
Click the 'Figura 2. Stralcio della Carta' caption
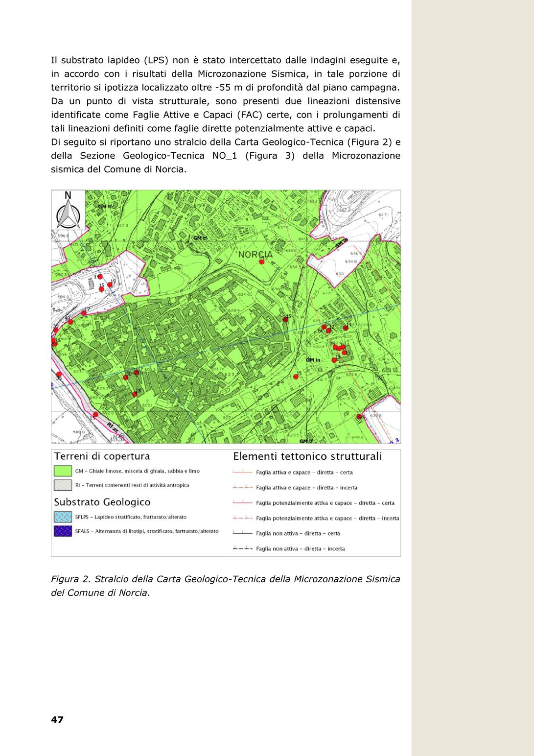(226, 586)
